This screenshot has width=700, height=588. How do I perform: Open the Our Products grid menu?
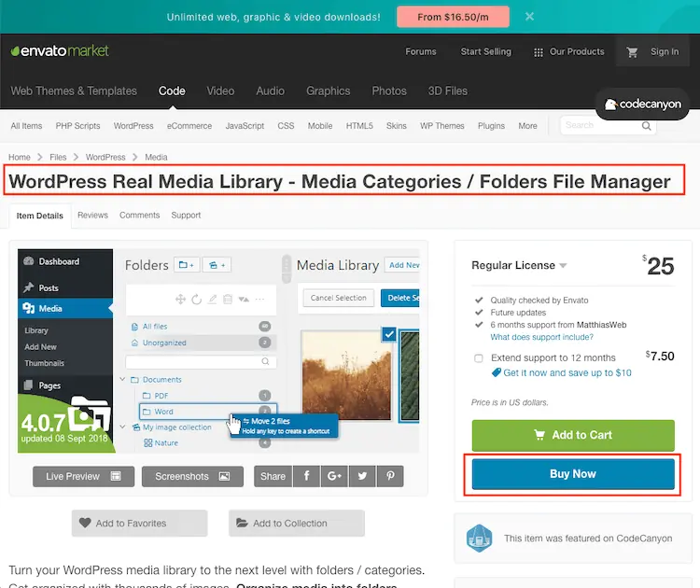568,51
